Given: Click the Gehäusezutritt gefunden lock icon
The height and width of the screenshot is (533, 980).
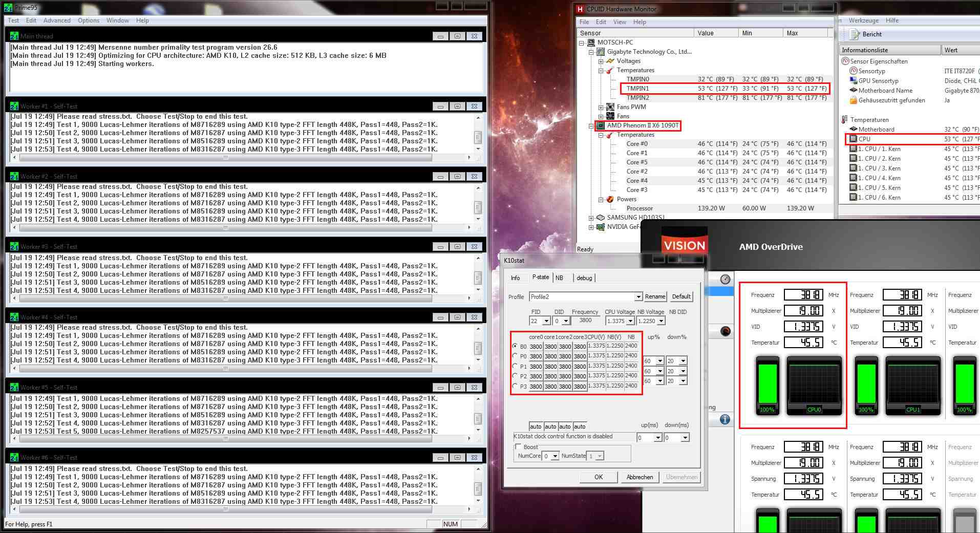Looking at the screenshot, I should point(854,100).
